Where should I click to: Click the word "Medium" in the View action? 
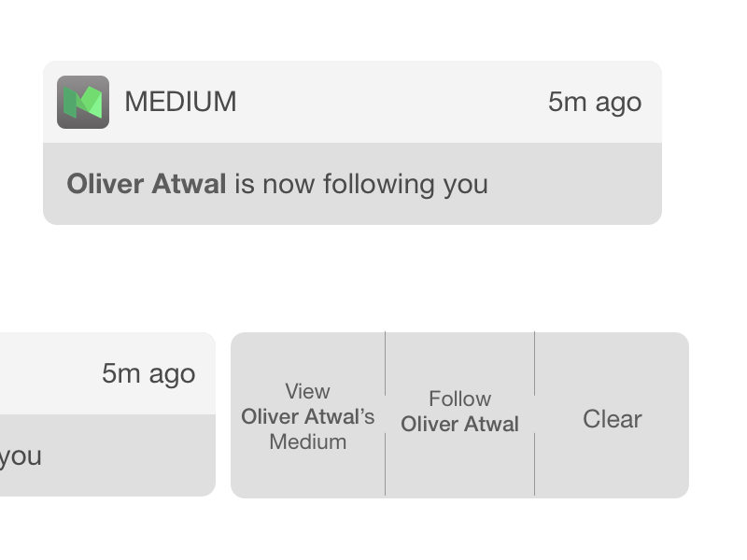307,441
